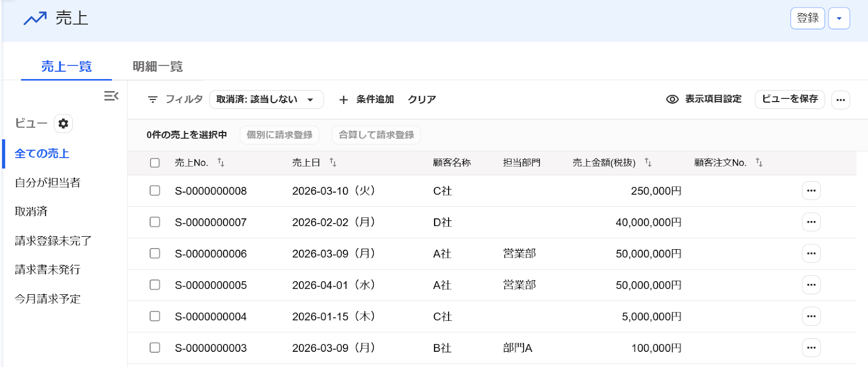The image size is (868, 367).
Task: Open the 取消済: 該当しない filter dropdown
Action: tap(266, 100)
